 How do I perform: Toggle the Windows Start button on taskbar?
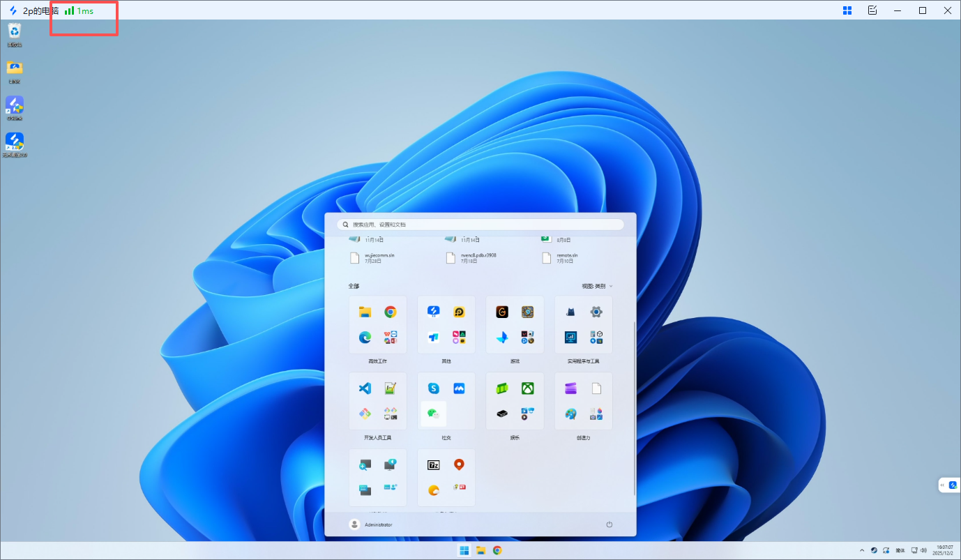coord(464,550)
